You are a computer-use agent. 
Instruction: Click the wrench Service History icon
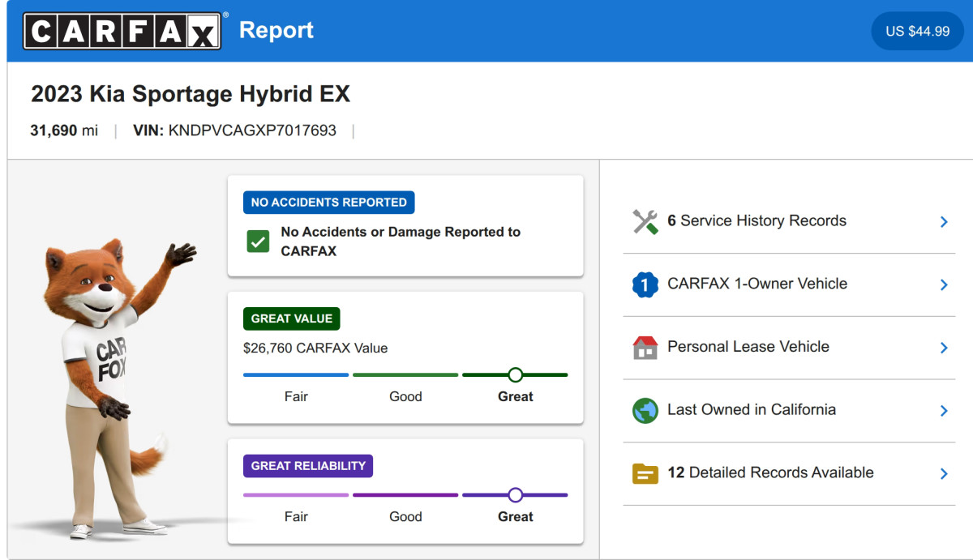point(645,221)
